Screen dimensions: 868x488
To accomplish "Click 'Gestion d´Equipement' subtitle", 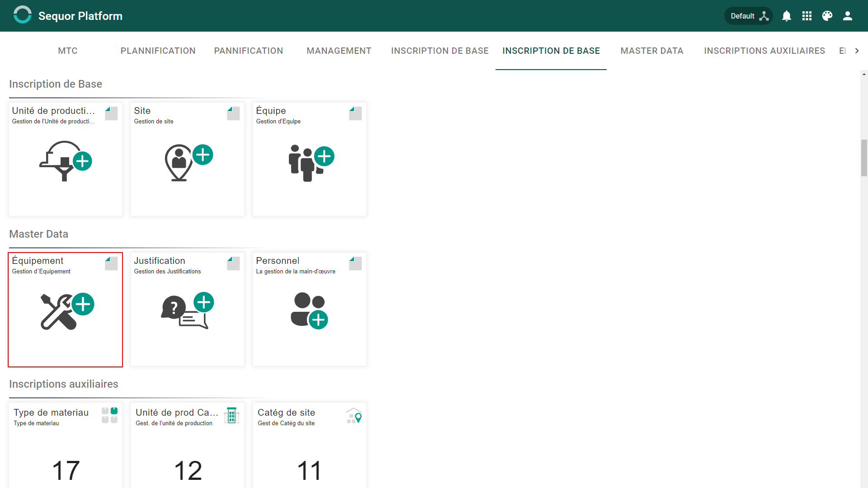I will pyautogui.click(x=41, y=272).
